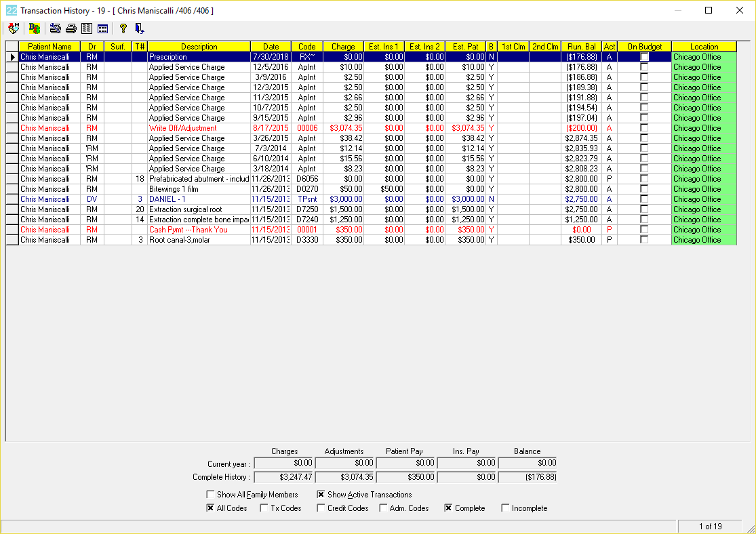Click Complete History Adjustments field $3,074.35
756x534 pixels.
[x=344, y=477]
